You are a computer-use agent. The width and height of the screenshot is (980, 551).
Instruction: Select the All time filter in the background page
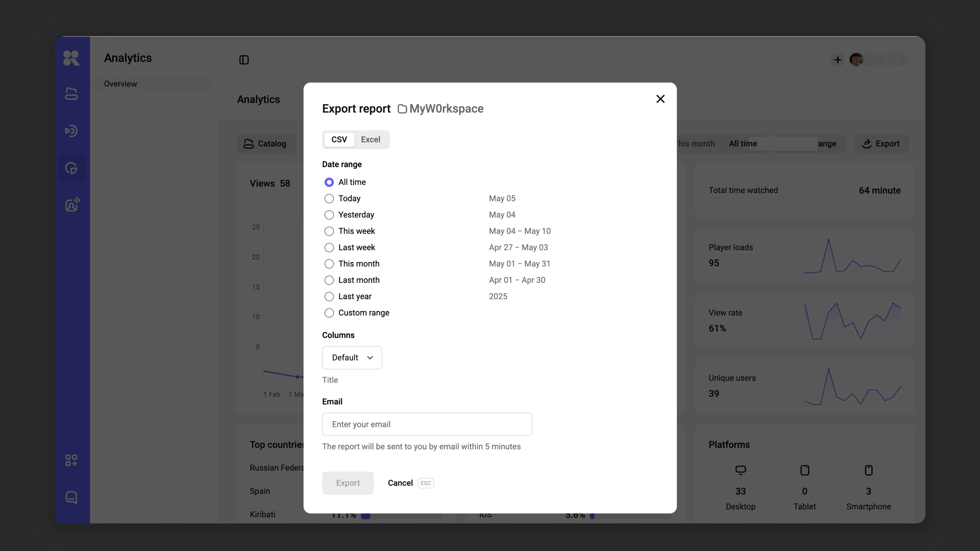point(743,144)
